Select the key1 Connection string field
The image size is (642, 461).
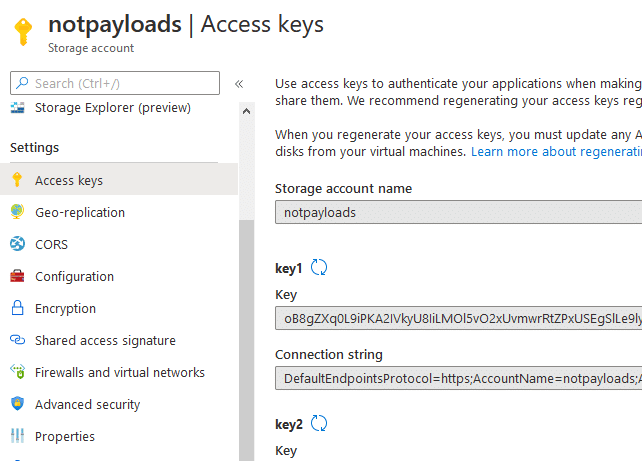[x=458, y=378]
